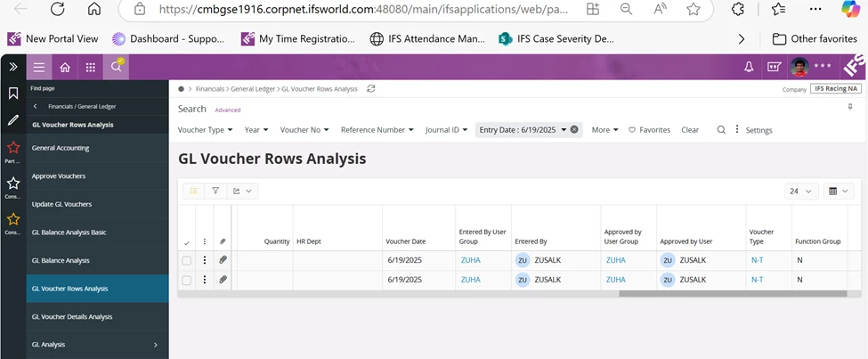868x359 pixels.
Task: Remove the Entry Date filter
Action: [x=574, y=130]
